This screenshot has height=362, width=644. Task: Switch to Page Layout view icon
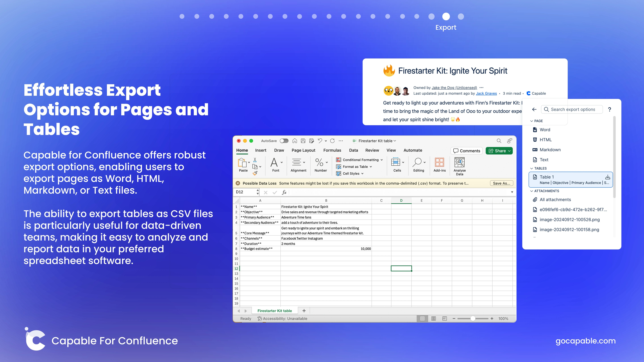[433, 319]
